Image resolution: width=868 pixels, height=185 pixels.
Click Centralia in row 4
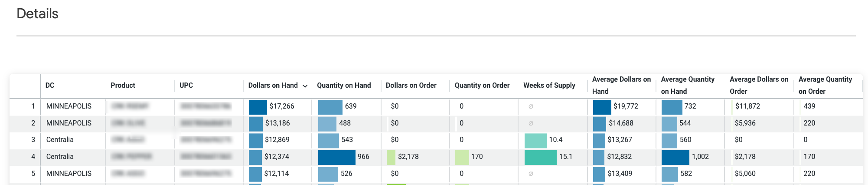(x=60, y=156)
